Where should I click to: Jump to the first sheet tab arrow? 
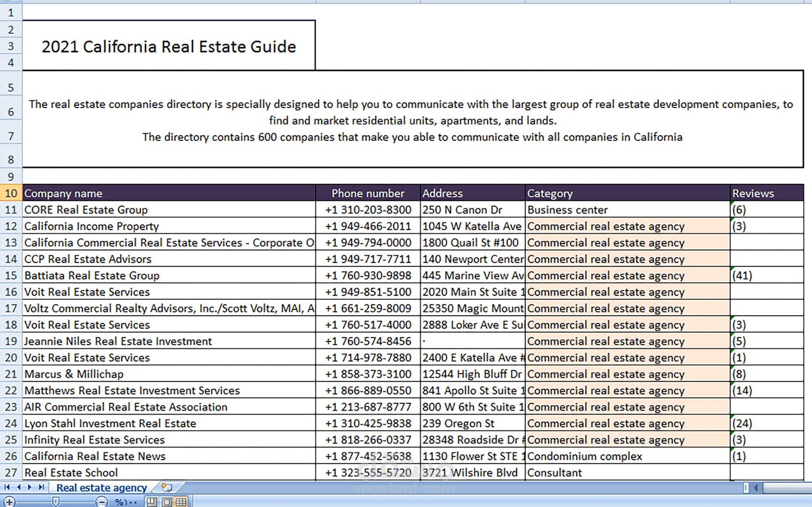point(7,487)
